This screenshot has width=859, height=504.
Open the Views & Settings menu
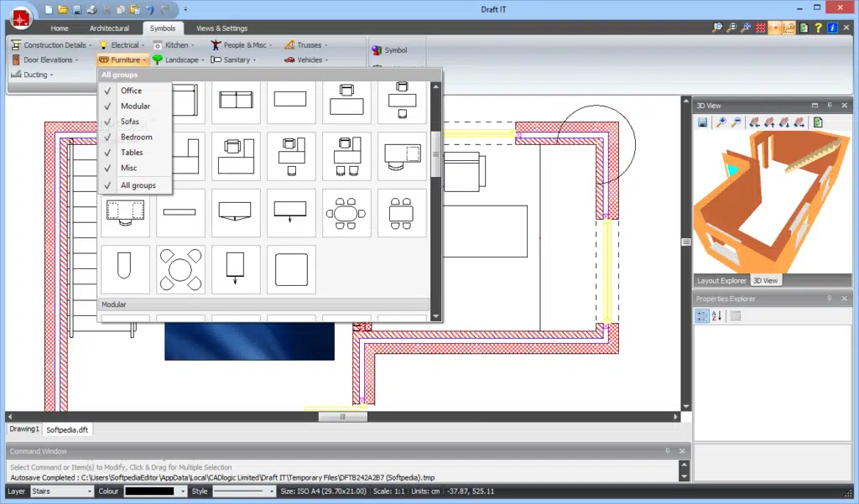tap(221, 28)
